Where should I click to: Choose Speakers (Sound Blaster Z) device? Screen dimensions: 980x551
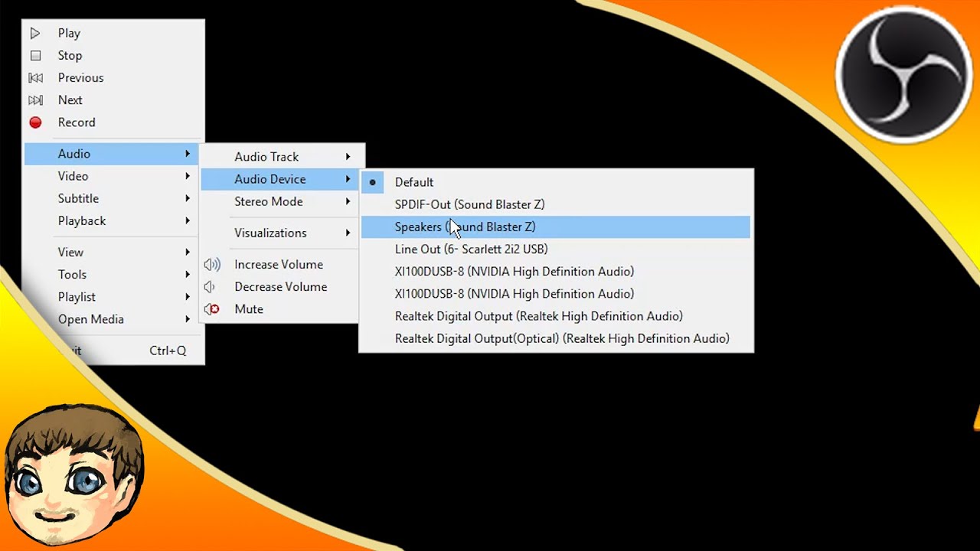[556, 227]
